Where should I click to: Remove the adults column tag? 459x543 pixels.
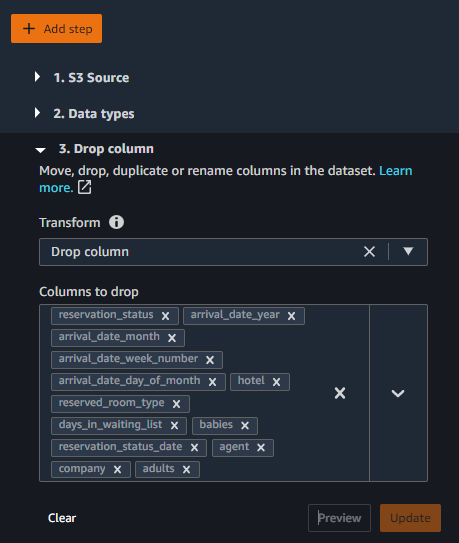pyautogui.click(x=186, y=470)
